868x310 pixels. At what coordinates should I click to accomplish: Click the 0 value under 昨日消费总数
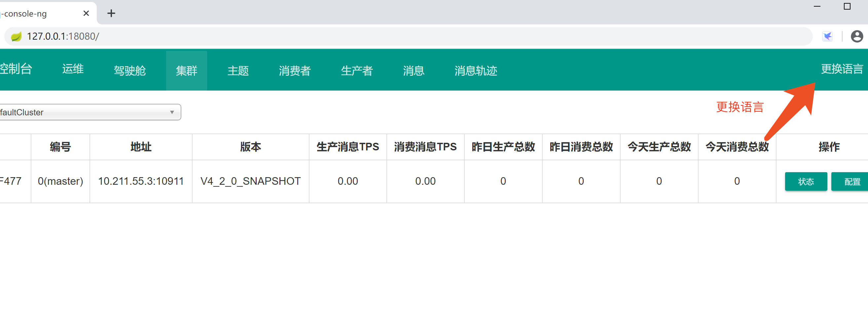(581, 181)
